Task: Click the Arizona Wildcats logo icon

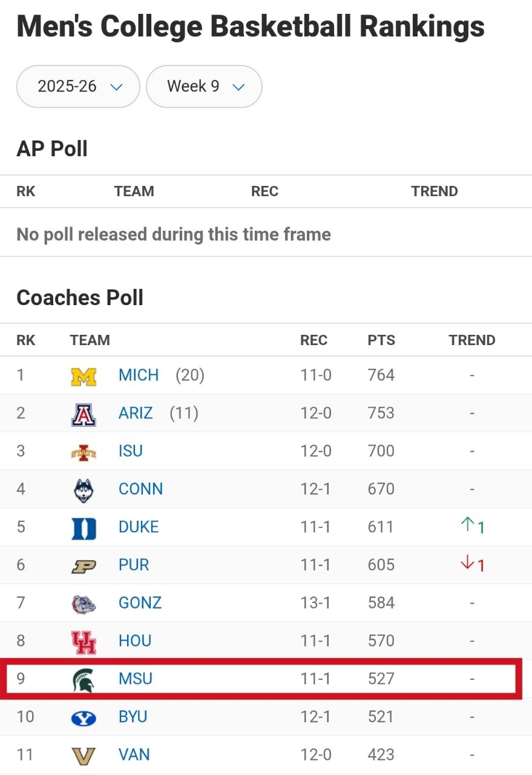Action: point(84,414)
